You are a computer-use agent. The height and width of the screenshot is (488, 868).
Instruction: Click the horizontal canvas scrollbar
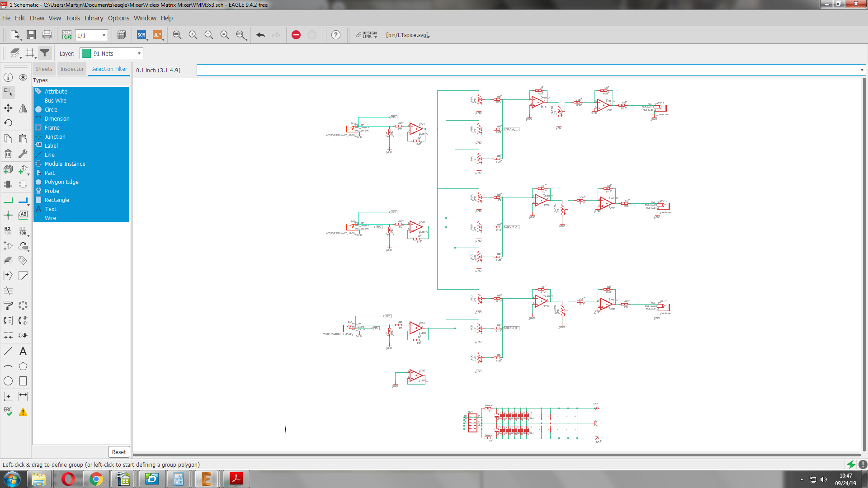pyautogui.click(x=496, y=455)
